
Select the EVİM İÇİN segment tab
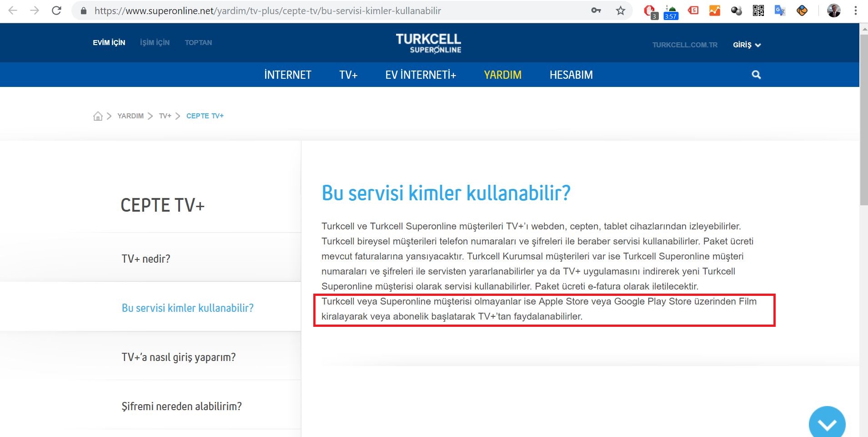(109, 42)
